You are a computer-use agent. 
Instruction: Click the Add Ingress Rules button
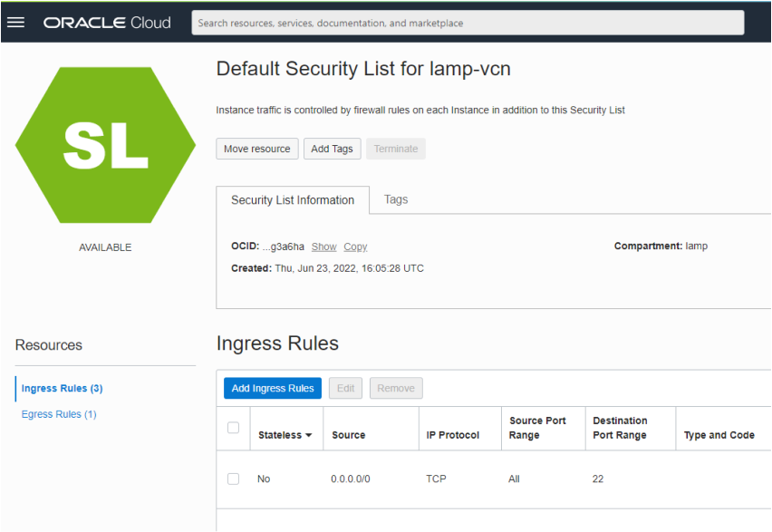click(x=272, y=388)
